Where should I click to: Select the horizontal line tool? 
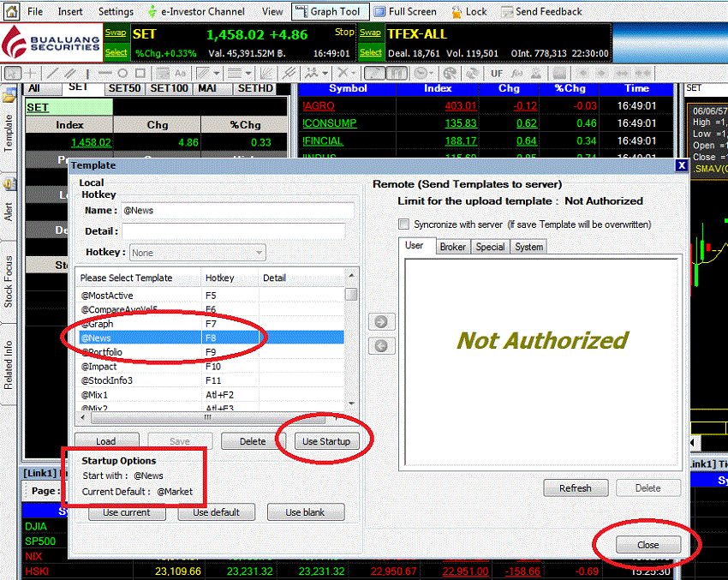105,74
